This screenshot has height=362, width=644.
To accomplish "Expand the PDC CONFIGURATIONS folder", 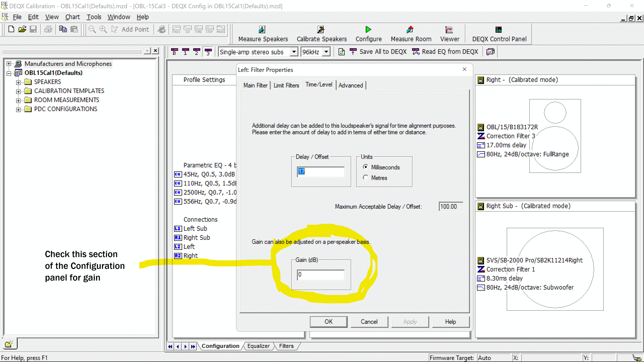I will [x=18, y=109].
